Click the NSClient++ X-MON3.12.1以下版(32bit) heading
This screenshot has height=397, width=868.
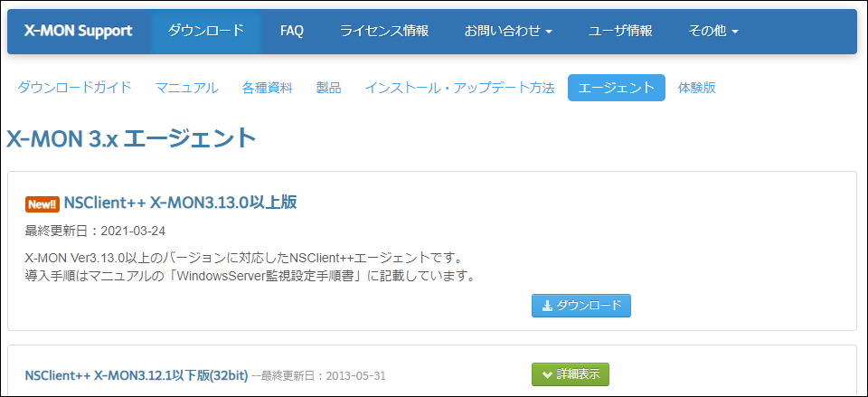[x=136, y=374]
